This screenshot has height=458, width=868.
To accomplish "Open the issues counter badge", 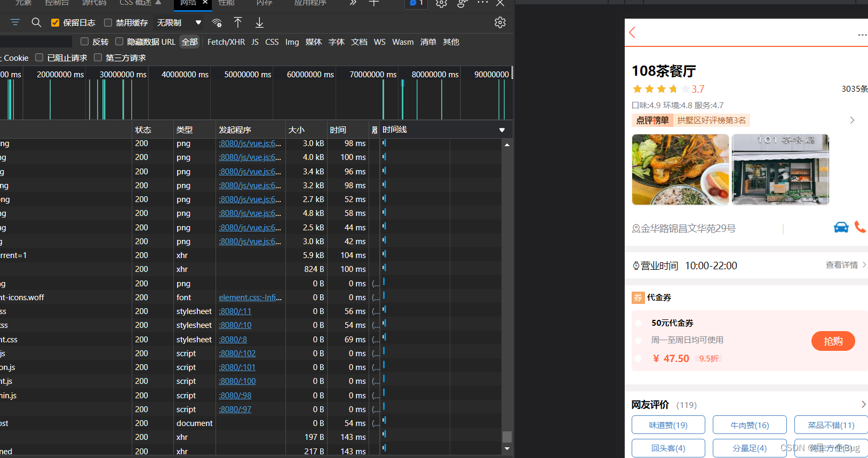I will [416, 3].
